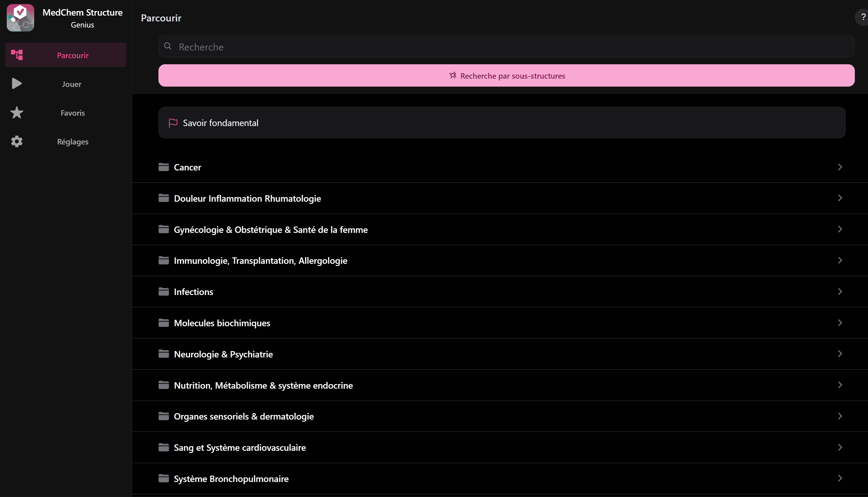Click the magnifier icon in search bar
Image resolution: width=868 pixels, height=497 pixels.
click(x=168, y=46)
